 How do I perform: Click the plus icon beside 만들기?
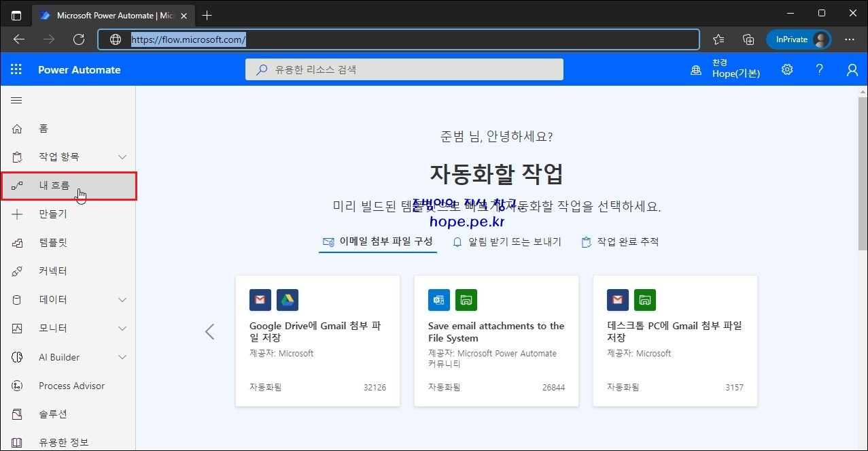pos(17,214)
